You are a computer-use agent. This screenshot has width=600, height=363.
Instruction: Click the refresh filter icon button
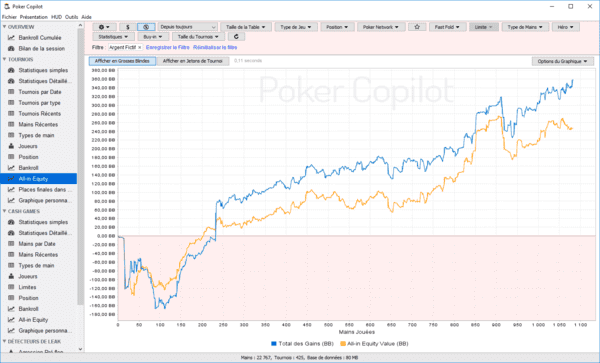coord(236,37)
